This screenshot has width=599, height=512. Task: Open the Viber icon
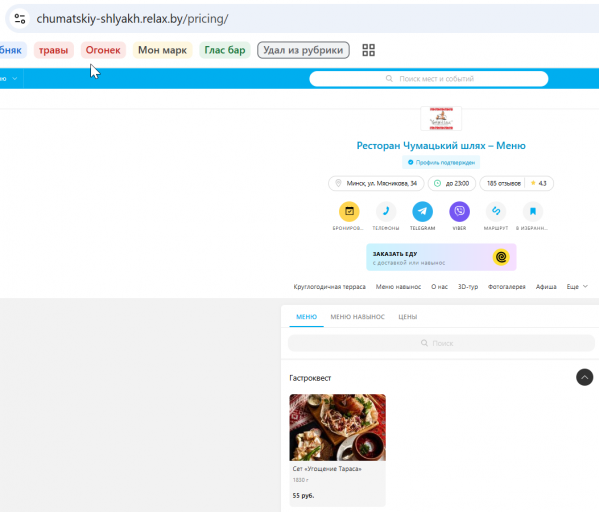(x=459, y=211)
